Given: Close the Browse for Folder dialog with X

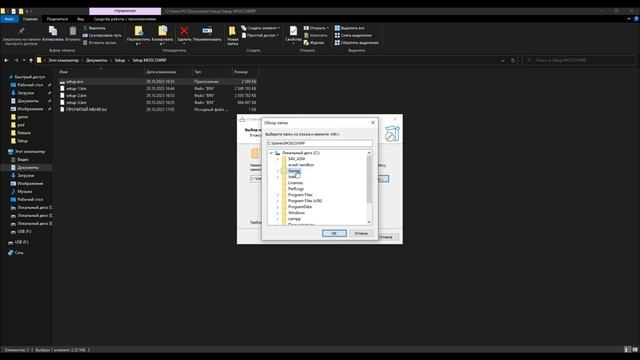Looking at the screenshot, I should (x=373, y=122).
